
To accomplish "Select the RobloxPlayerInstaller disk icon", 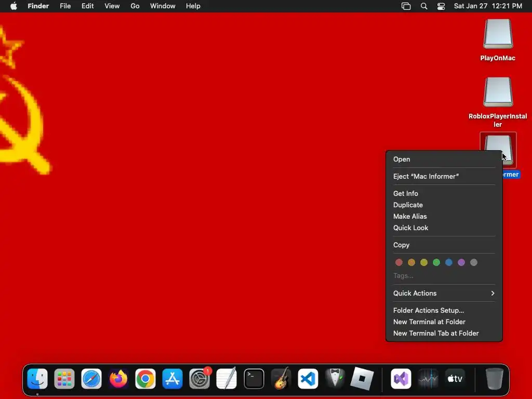I will click(x=498, y=92).
